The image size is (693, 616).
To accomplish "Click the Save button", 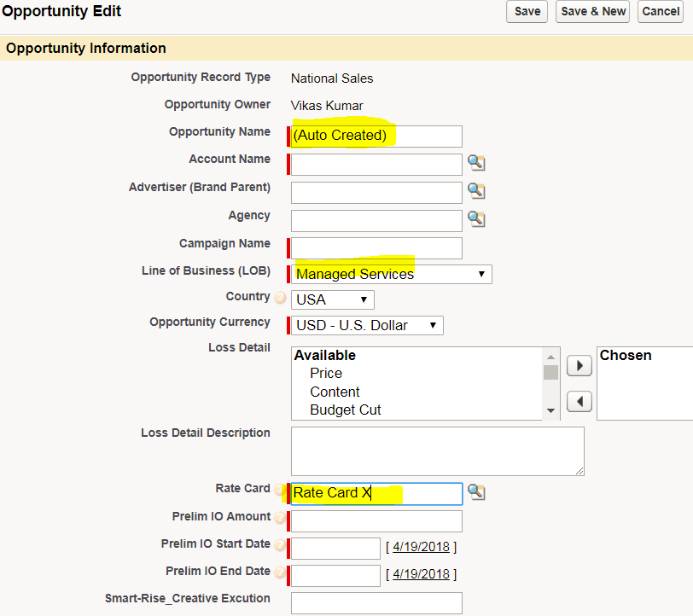I will click(x=527, y=11).
